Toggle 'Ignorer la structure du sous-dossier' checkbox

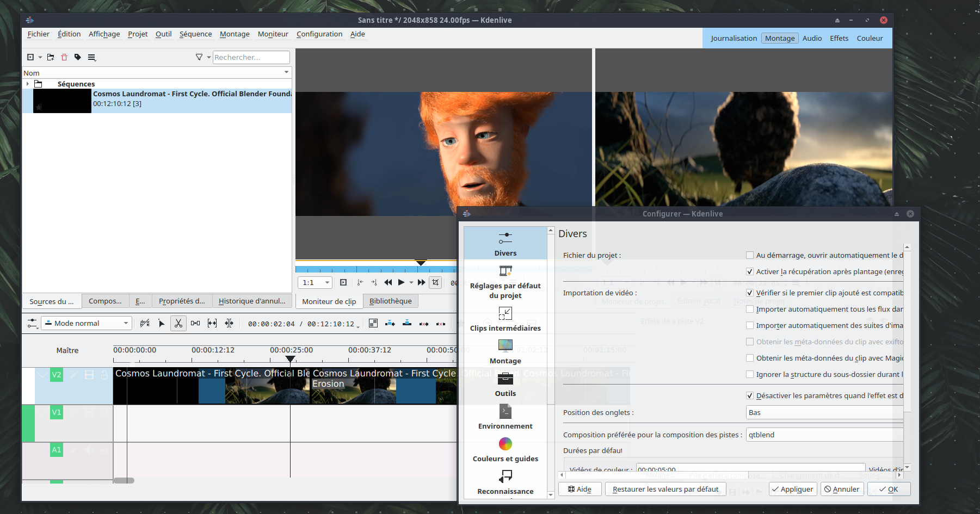(x=750, y=374)
